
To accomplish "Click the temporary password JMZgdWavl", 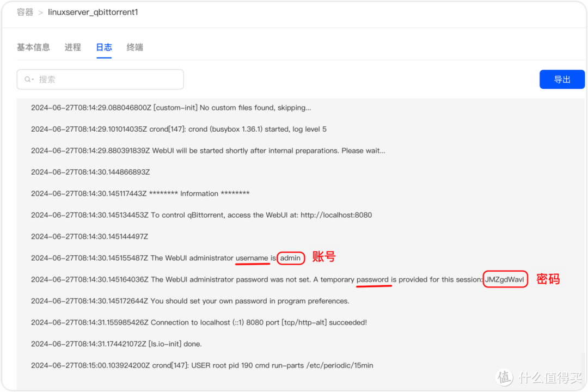I will point(505,279).
